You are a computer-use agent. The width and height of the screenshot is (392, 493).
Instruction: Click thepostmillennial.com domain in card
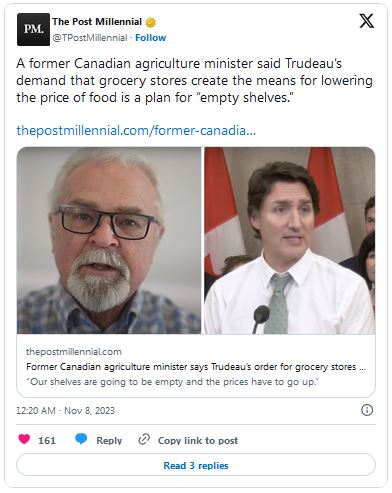(x=74, y=352)
